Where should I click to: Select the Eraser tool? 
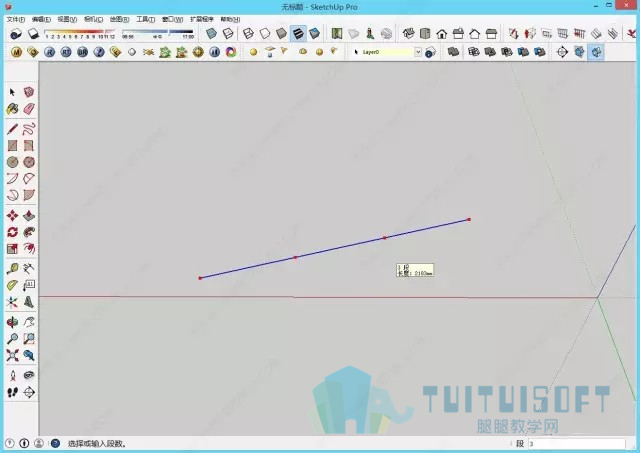pos(29,109)
